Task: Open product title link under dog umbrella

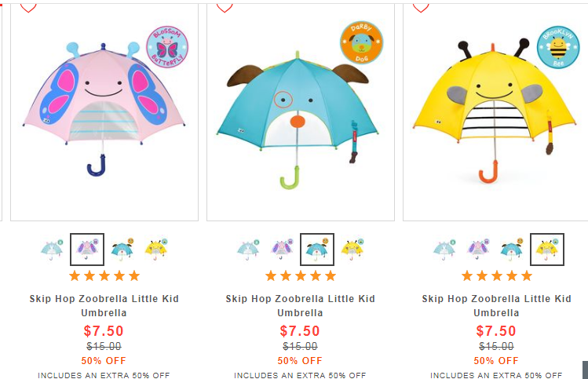Action: pos(300,305)
